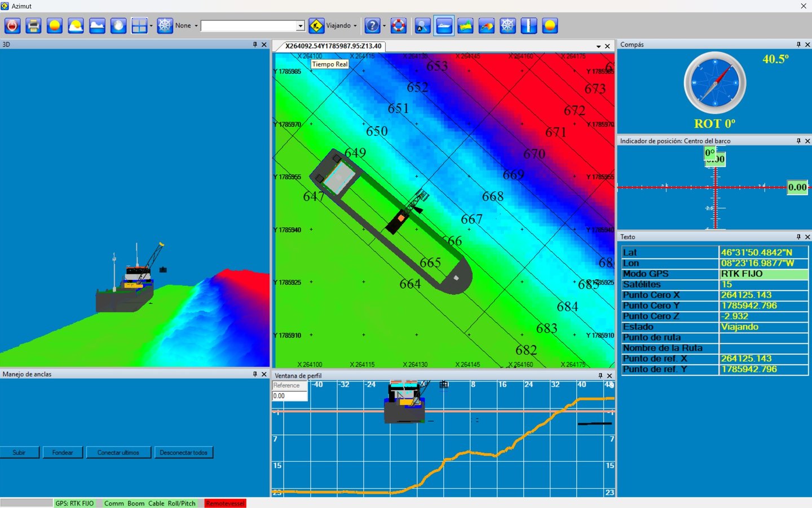Unpin the Ventana de perfil panel
The height and width of the screenshot is (508, 812).
point(601,376)
